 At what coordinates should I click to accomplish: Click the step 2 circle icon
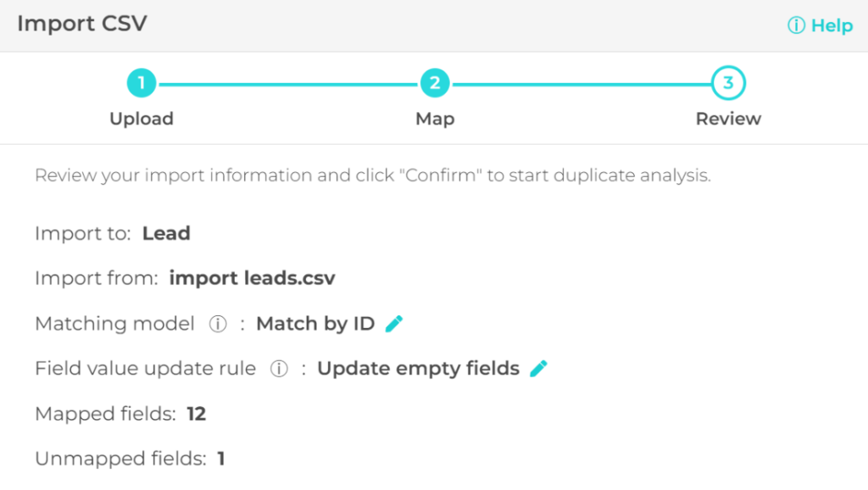click(x=435, y=83)
